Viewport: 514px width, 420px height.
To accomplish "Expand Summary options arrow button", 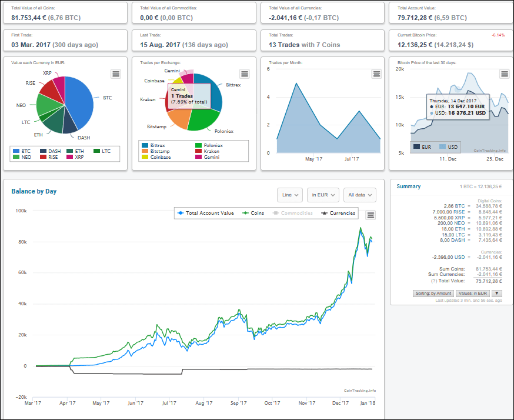I will (496, 294).
